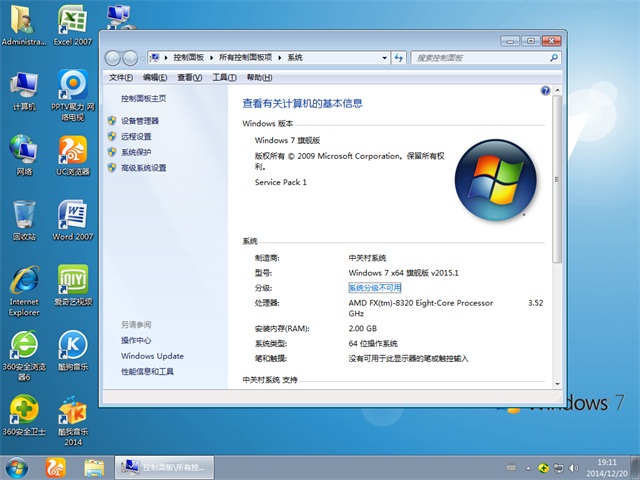Show hidden tray icons arrow
Screen dimensions: 640x480
click(x=528, y=468)
